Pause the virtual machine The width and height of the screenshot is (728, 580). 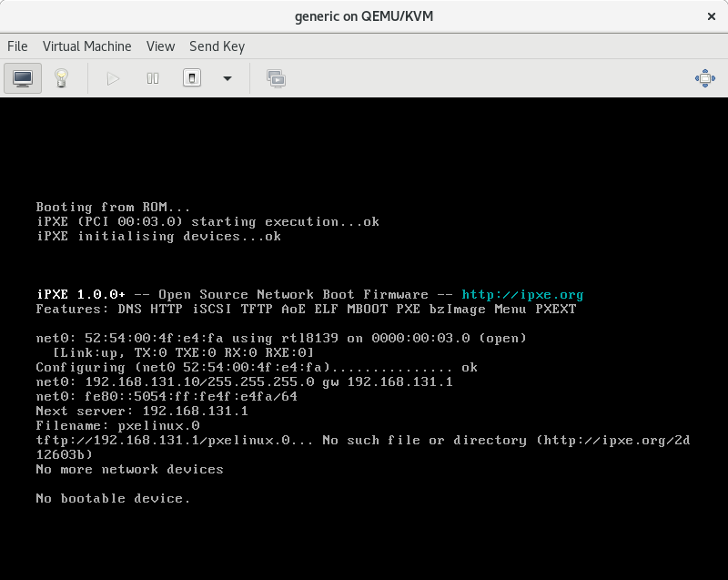[x=153, y=78]
